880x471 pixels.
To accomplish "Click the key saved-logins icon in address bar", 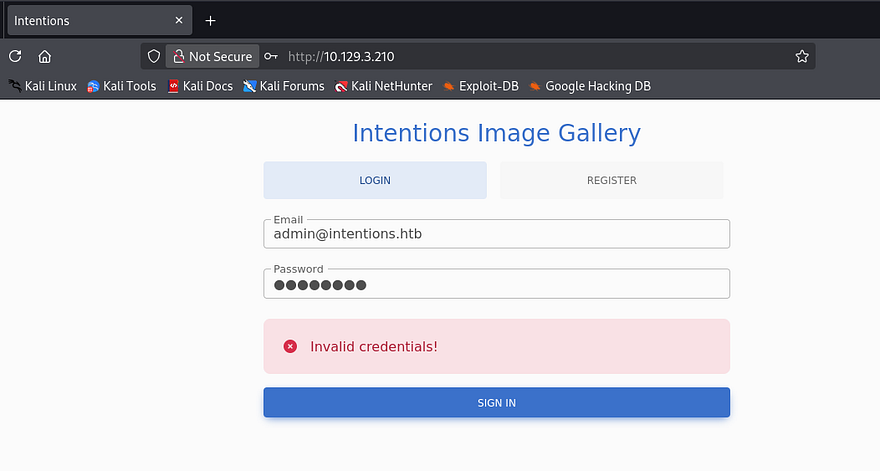I will 270,57.
